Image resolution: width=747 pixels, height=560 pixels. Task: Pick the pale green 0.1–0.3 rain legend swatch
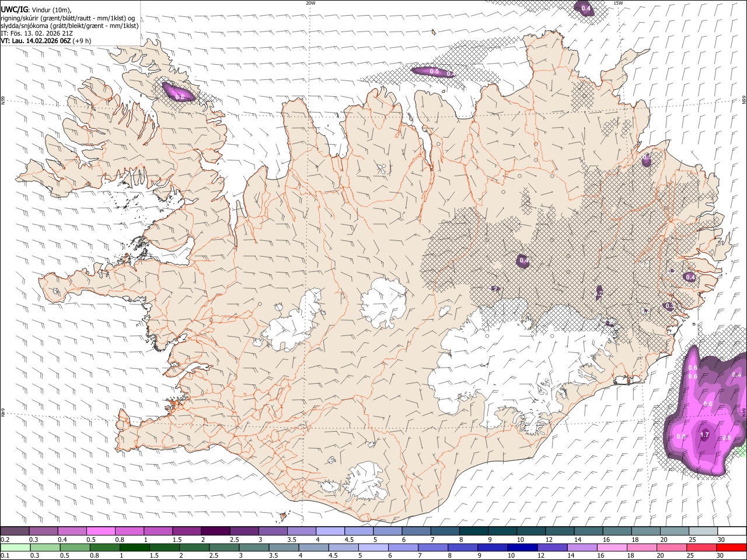click(x=15, y=547)
